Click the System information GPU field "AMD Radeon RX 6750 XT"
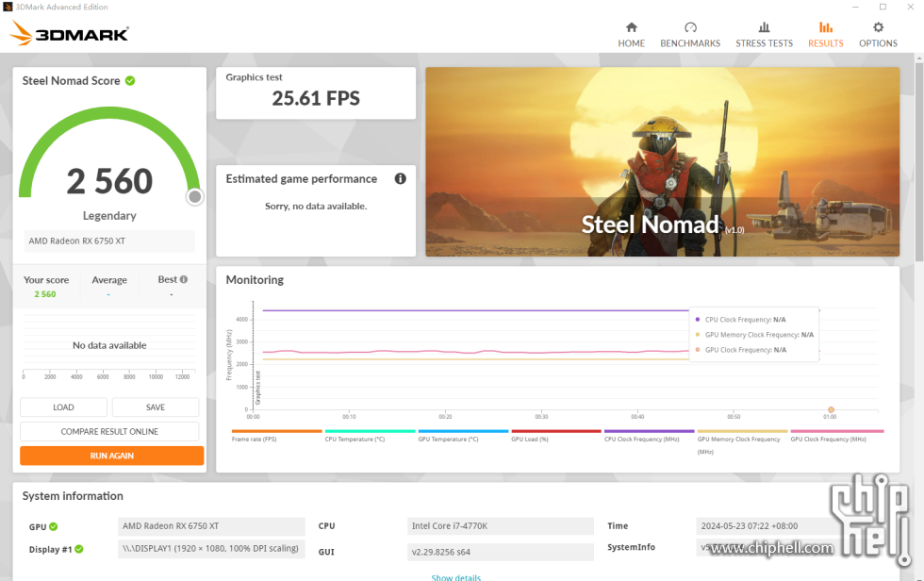The width and height of the screenshot is (924, 581). point(211,526)
